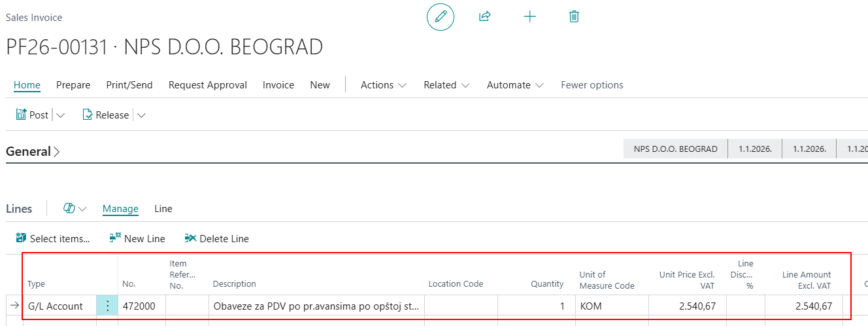The width and height of the screenshot is (868, 326).
Task: Expand the Related menu
Action: click(446, 85)
